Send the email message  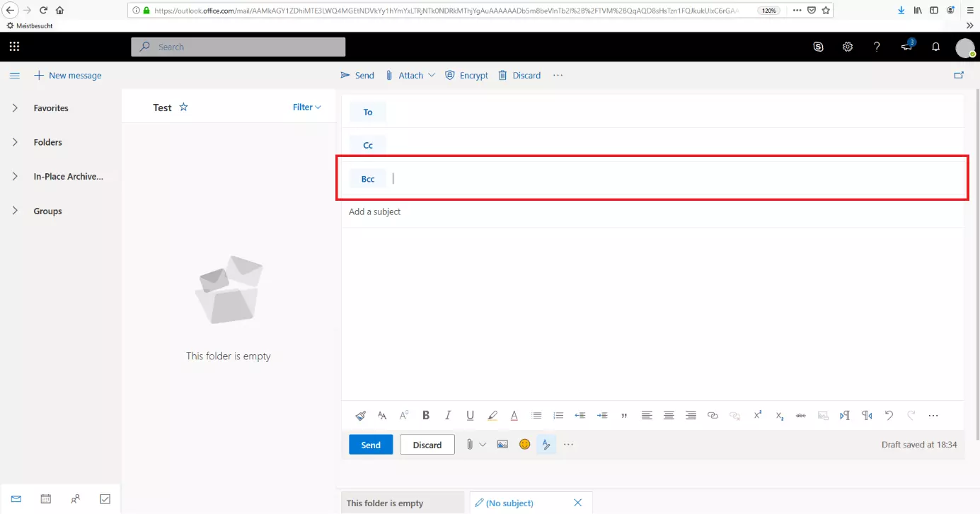[370, 444]
